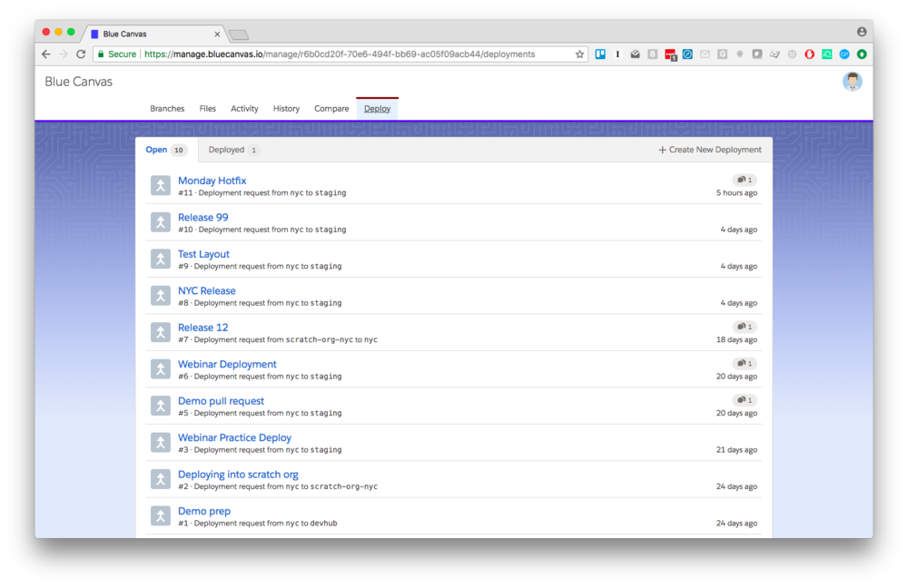Click the deployment icon beside Release 12
The width and height of the screenshot is (908, 588).
point(161,332)
